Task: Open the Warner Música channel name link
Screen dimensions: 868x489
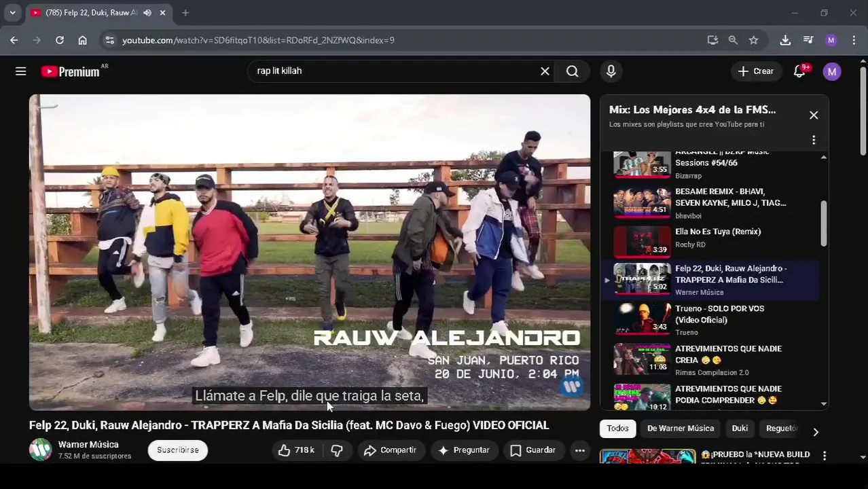Action: 88,444
